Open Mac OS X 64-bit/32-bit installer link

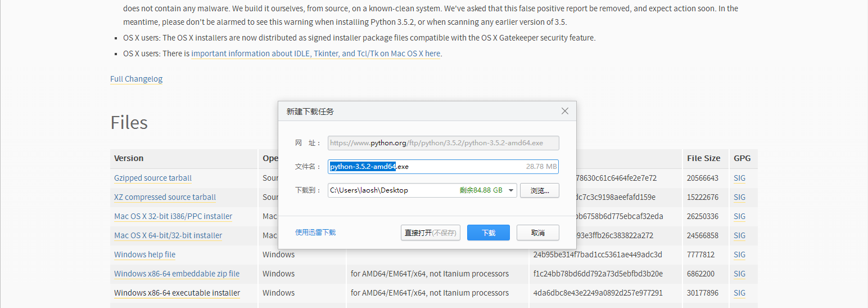coord(168,235)
